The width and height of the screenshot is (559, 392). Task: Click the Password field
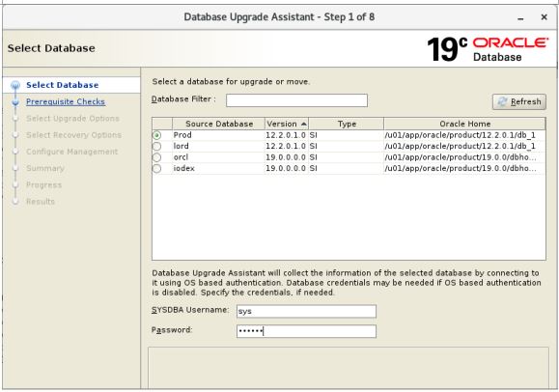point(306,331)
